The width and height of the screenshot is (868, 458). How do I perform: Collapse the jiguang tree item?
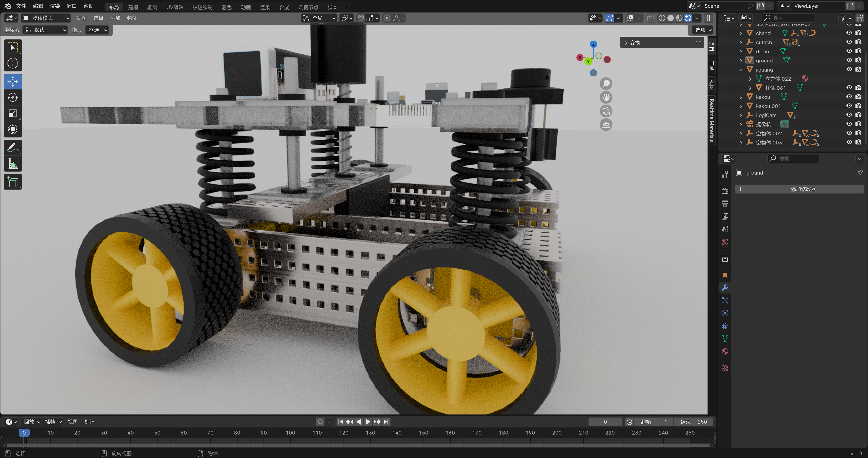click(740, 70)
